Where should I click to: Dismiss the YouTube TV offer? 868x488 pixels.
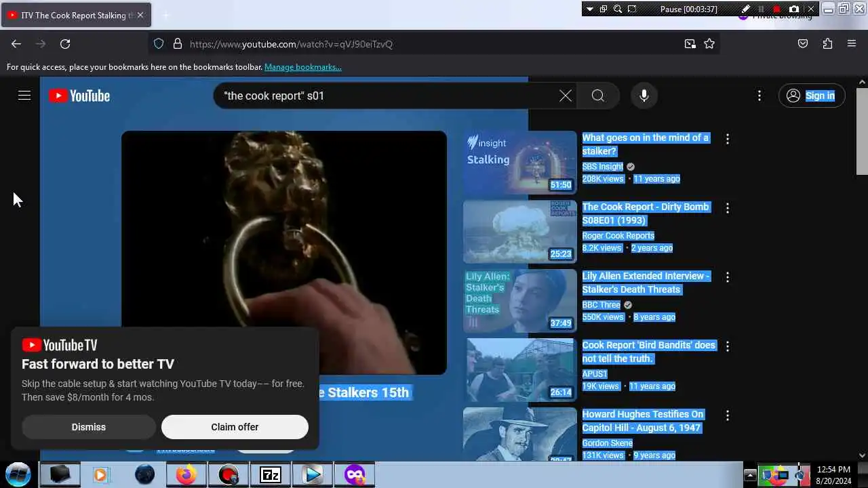pos(89,427)
